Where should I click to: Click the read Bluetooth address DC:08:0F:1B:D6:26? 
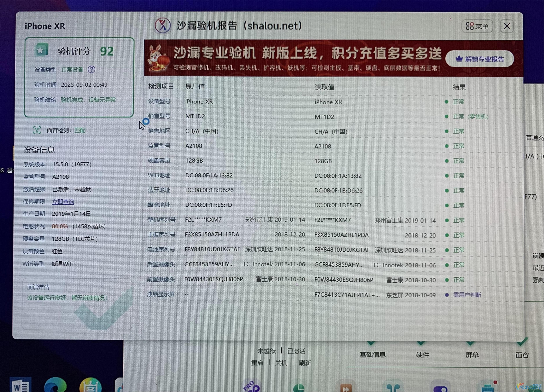tap(338, 190)
